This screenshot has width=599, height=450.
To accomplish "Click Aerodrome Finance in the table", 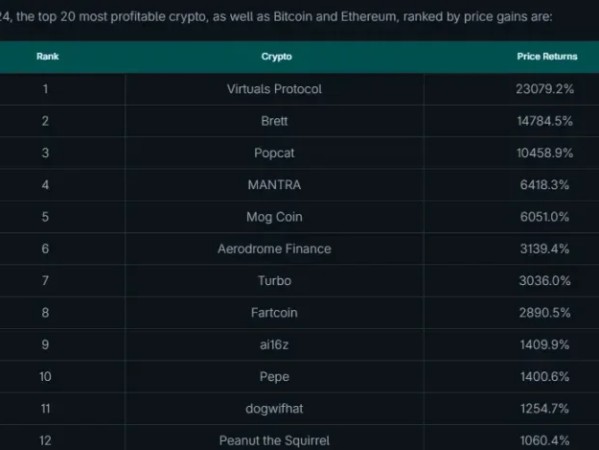I will [x=274, y=249].
